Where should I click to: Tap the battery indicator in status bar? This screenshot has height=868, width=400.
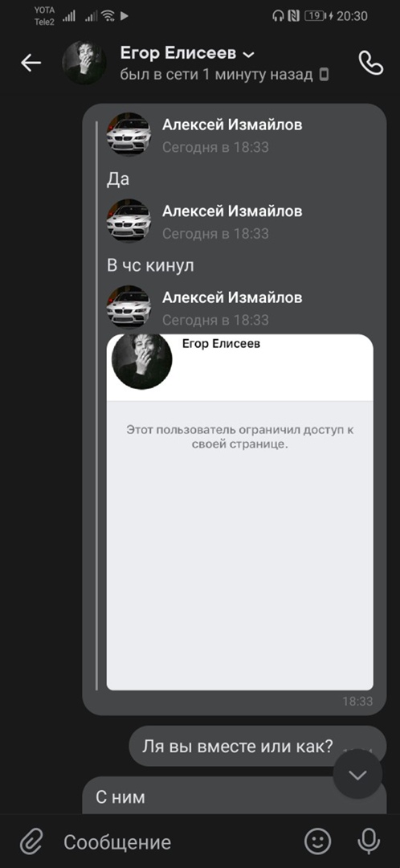click(316, 16)
